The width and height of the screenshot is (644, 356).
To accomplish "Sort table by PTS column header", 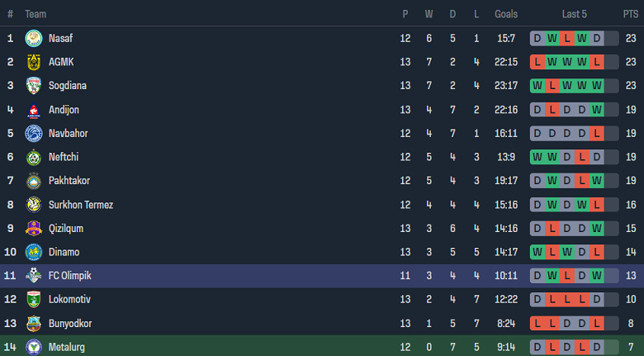I will coord(631,14).
